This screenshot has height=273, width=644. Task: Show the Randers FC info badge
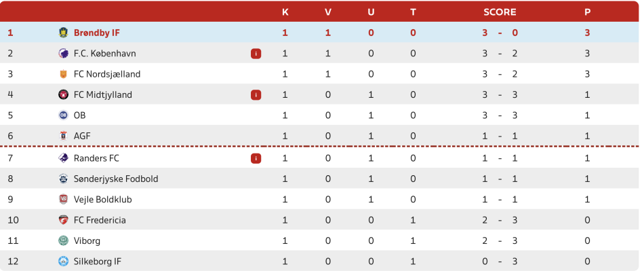[256, 158]
